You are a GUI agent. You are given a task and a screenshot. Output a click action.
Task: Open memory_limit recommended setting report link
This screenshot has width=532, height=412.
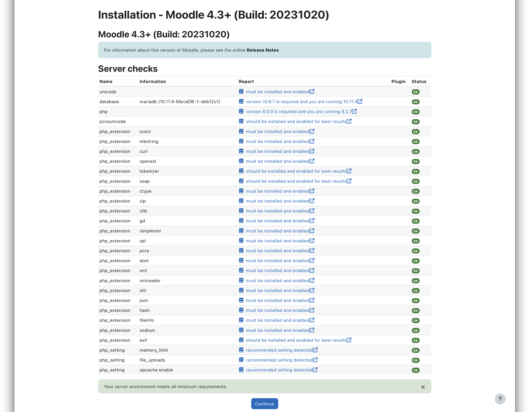pyautogui.click(x=279, y=350)
